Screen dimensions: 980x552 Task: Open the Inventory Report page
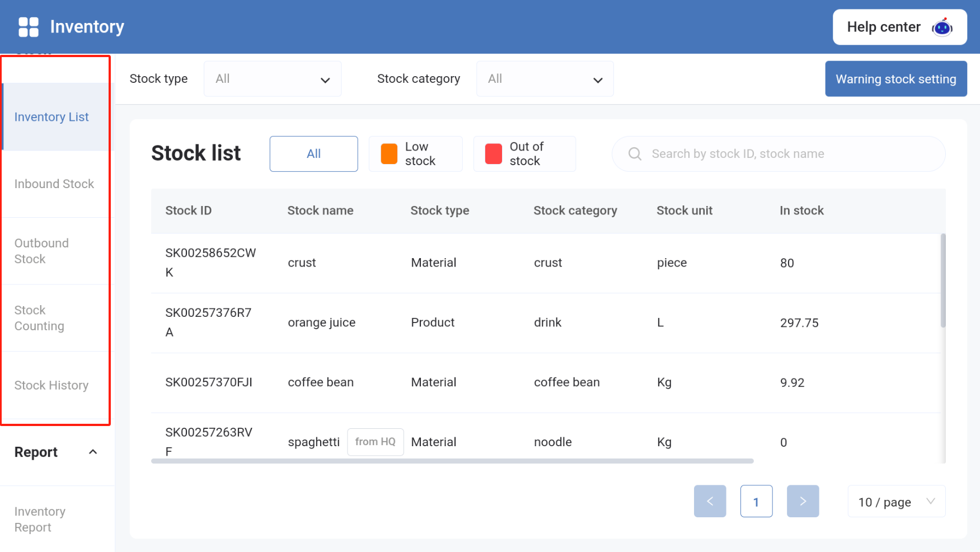[40, 519]
